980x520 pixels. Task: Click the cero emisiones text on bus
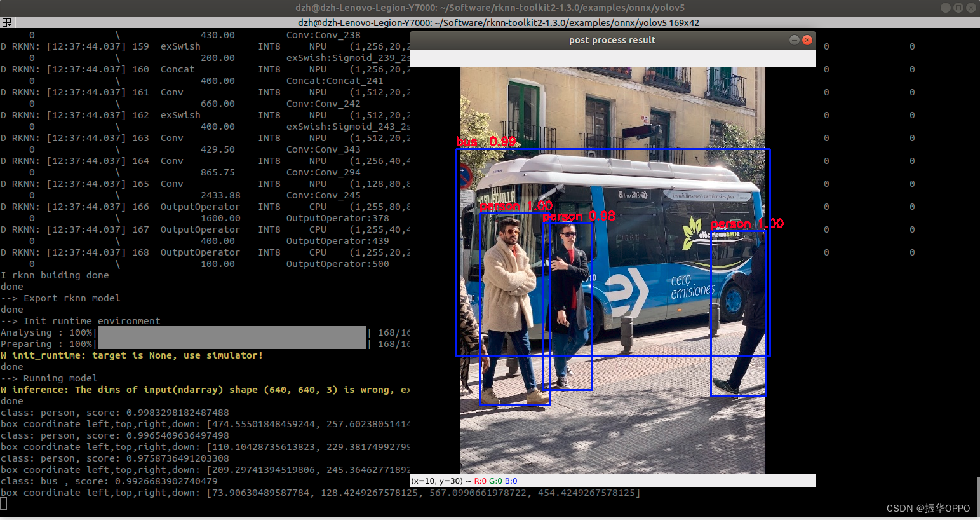[x=692, y=287]
